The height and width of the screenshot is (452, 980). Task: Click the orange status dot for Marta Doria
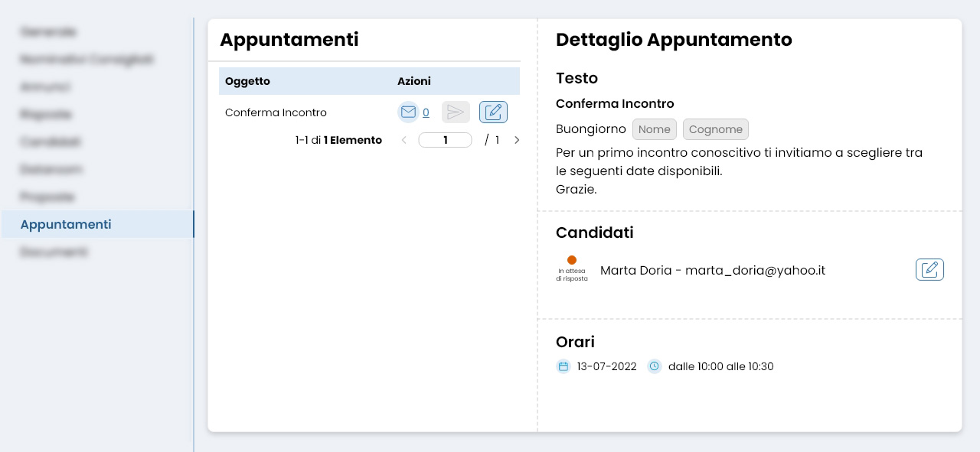pos(572,260)
